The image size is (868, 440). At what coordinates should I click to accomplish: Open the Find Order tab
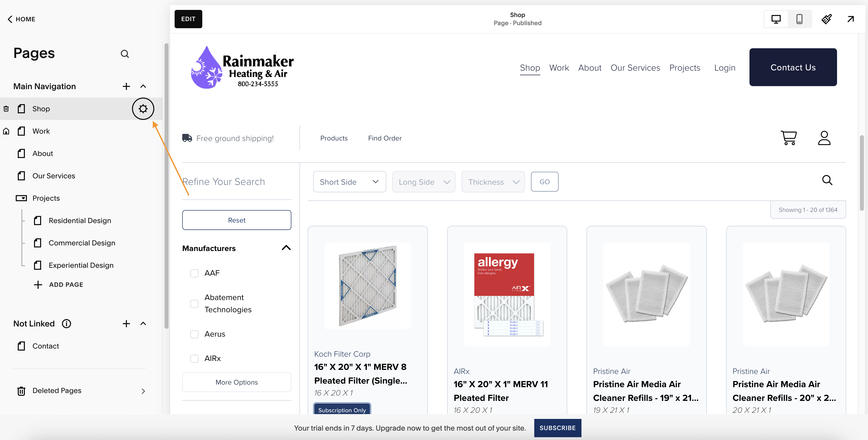385,138
